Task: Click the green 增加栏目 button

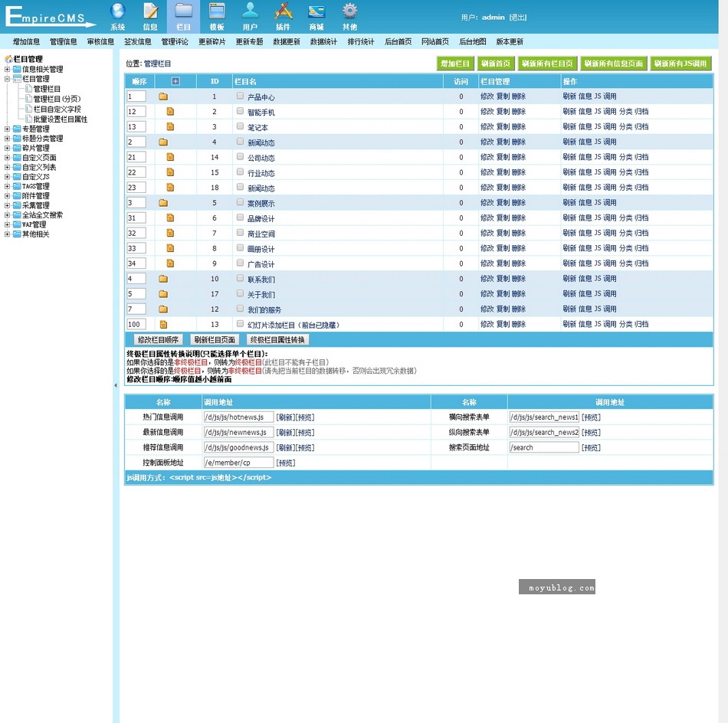Action: [x=455, y=64]
